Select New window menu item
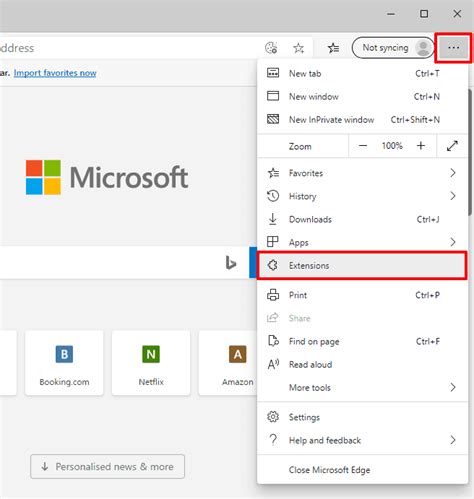474x499 pixels. 363,96
